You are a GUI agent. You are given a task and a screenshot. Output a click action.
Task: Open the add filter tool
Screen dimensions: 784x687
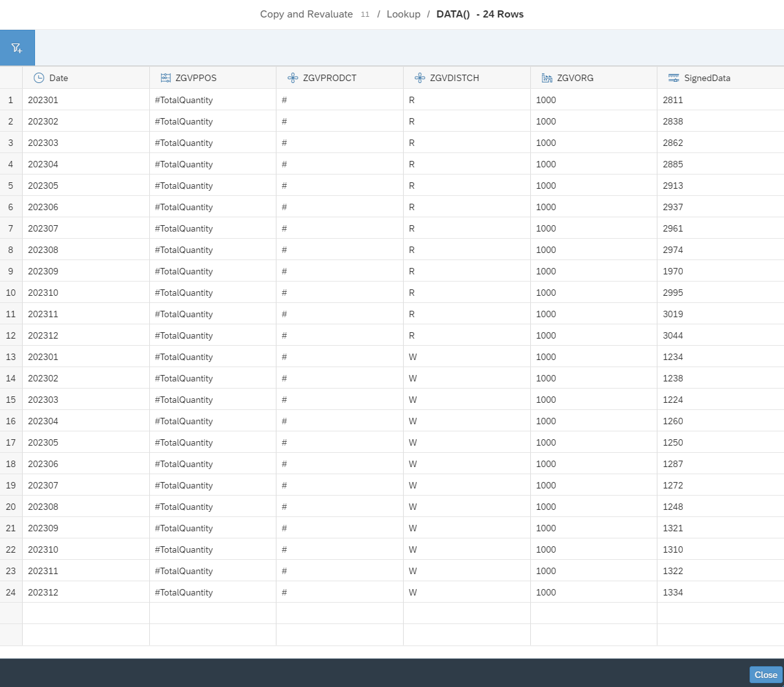coord(17,47)
